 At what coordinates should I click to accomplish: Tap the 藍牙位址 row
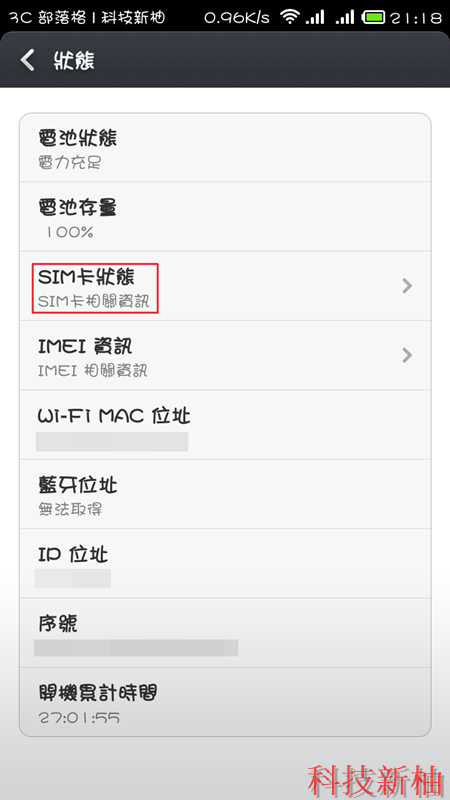pos(225,494)
